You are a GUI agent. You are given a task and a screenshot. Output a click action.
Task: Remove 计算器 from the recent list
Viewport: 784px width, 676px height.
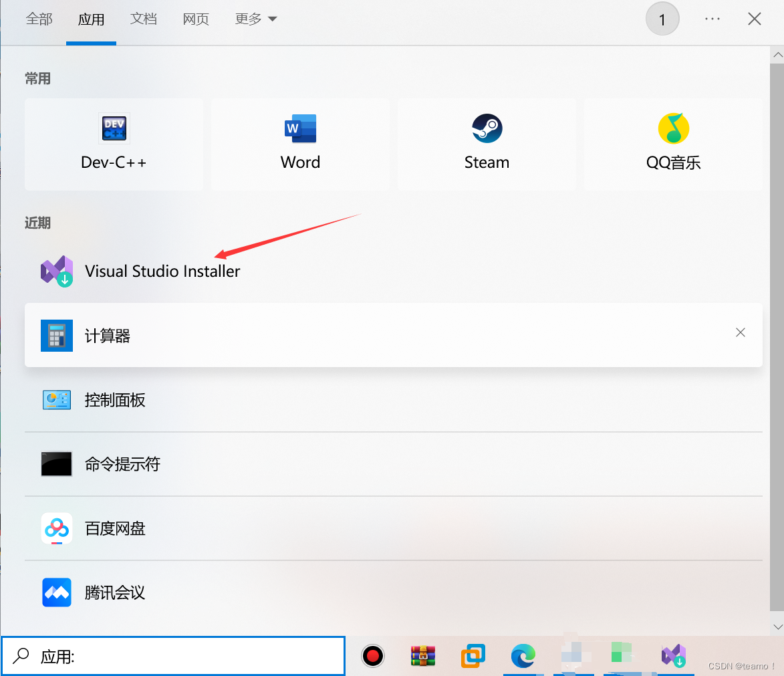pyautogui.click(x=741, y=333)
